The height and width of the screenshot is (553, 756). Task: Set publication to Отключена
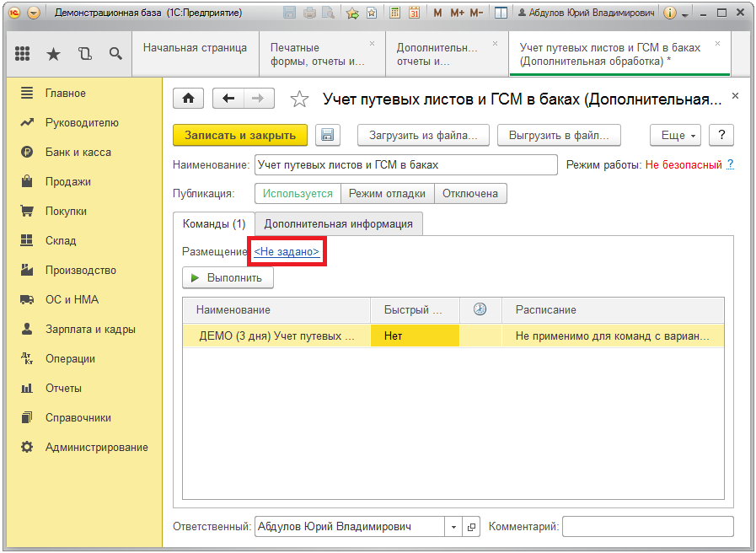click(470, 194)
